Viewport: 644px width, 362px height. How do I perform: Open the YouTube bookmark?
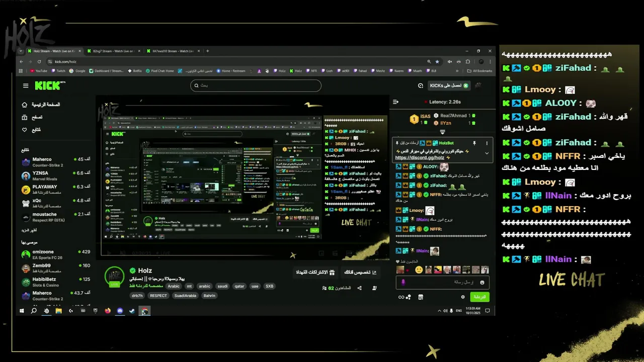(x=39, y=71)
